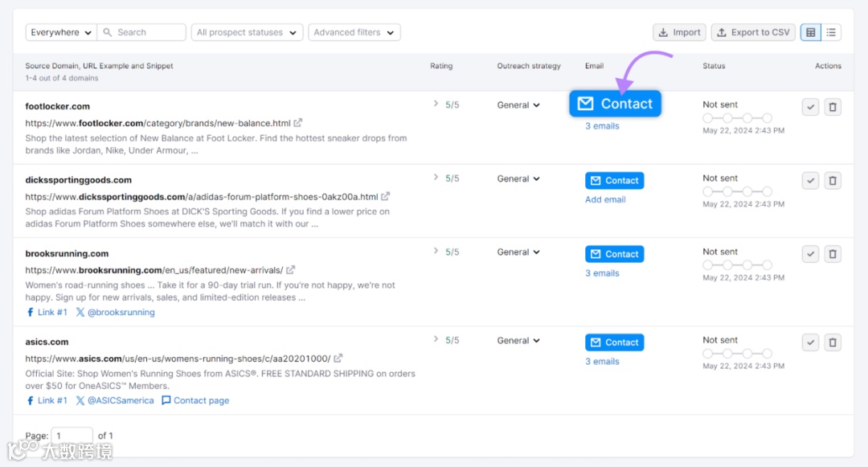Change asics.com General outreach strategy
Image resolution: width=868 pixels, height=467 pixels.
518,341
